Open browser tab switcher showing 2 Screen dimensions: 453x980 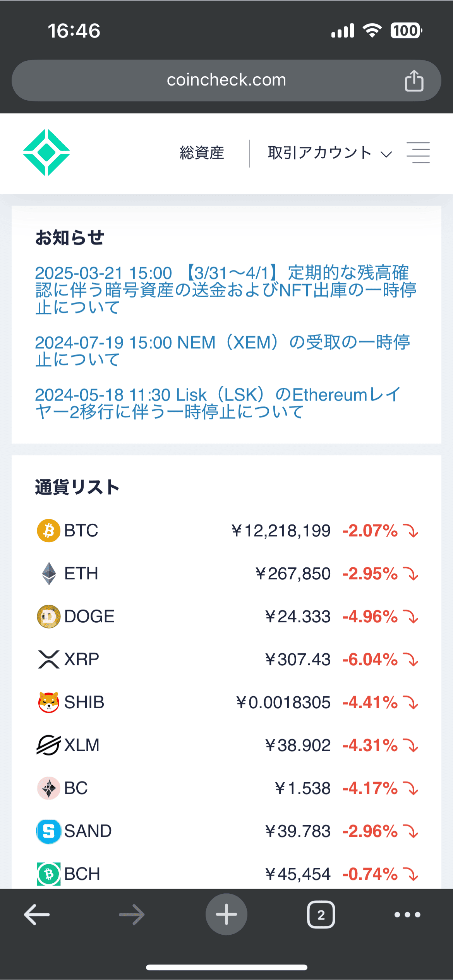click(x=321, y=915)
